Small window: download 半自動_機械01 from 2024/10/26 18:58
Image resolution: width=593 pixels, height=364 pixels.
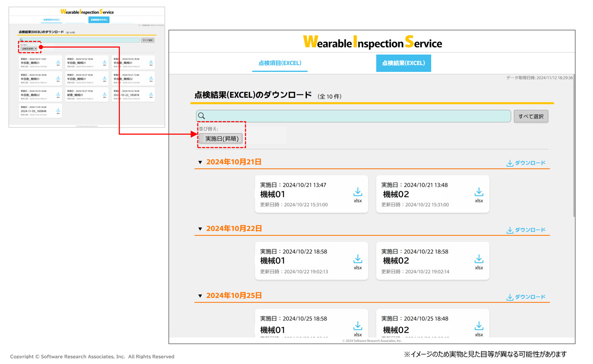click(x=58, y=79)
